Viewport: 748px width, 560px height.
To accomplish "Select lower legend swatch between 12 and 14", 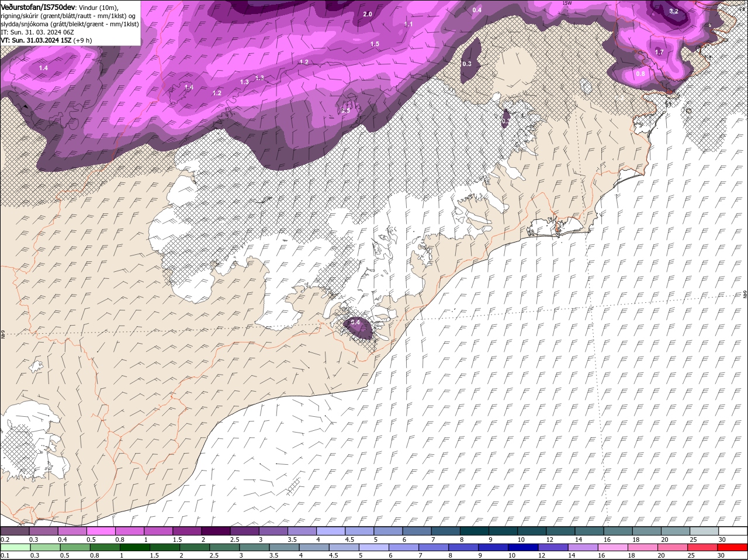I will pyautogui.click(x=553, y=548).
